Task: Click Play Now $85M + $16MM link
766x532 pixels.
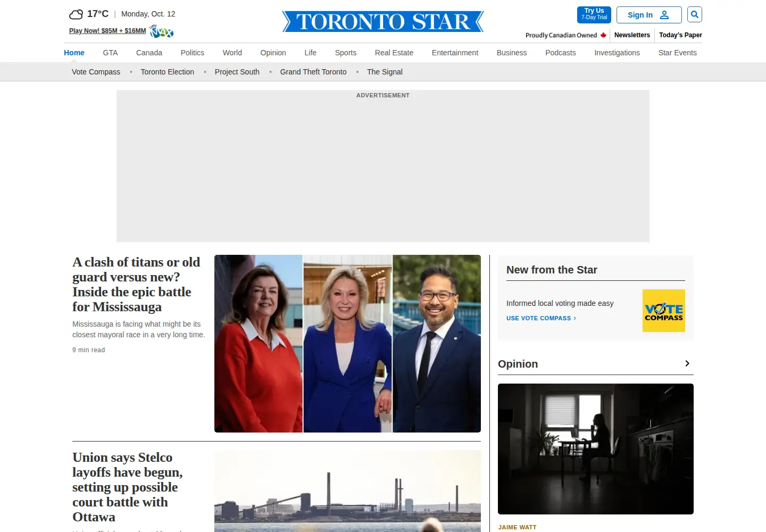Action: coord(107,31)
